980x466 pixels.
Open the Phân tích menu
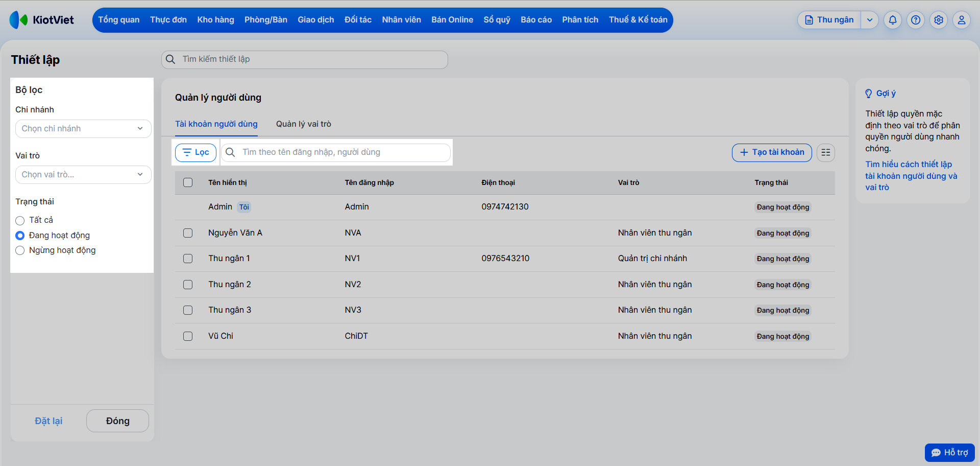pos(580,20)
